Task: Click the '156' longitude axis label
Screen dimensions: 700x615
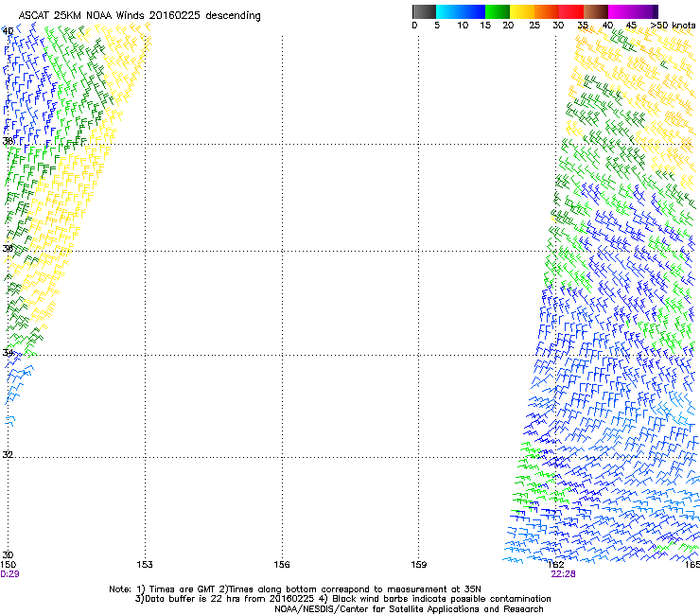Action: (x=282, y=565)
